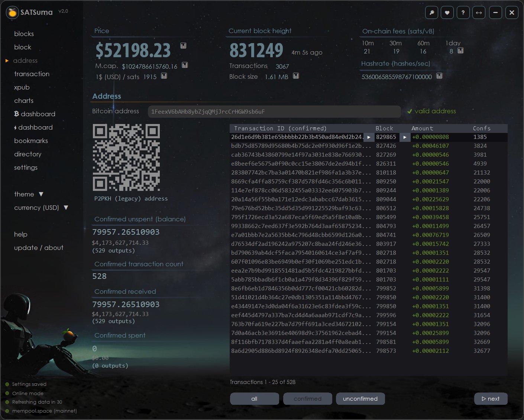Click the next page button
524x420 pixels.
(x=491, y=398)
